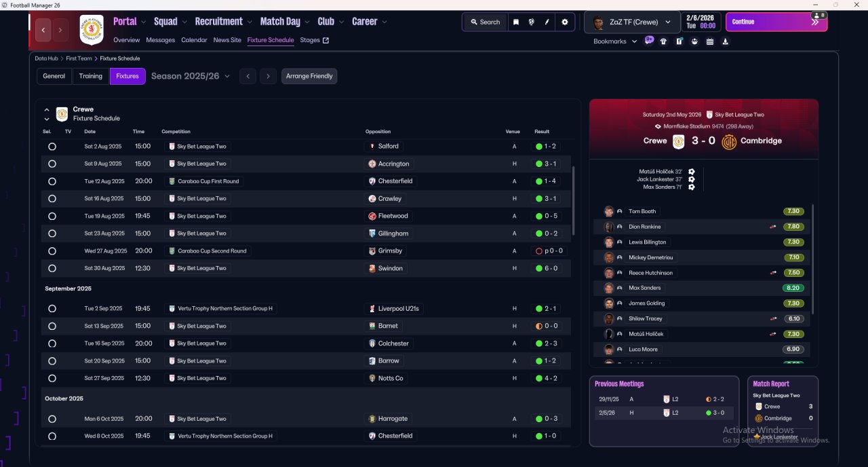The height and width of the screenshot is (467, 868).
Task: Open the First Team breadcrumb link
Action: (79, 58)
